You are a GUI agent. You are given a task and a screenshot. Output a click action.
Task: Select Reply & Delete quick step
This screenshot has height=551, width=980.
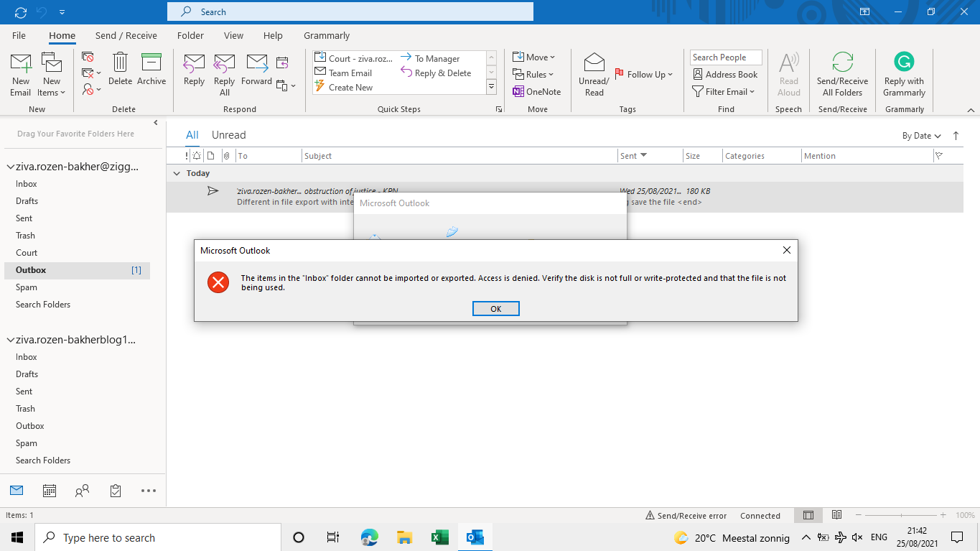436,73
